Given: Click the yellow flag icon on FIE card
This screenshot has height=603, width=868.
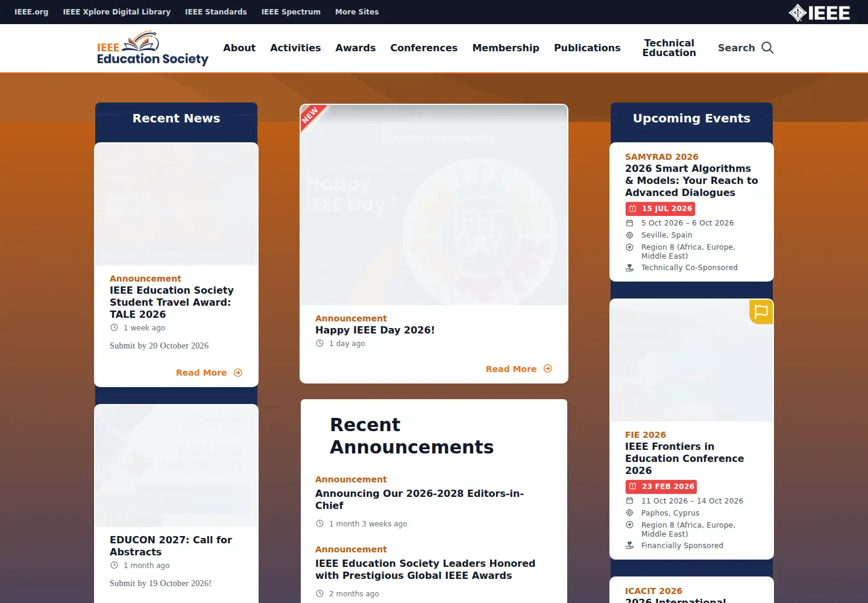Looking at the screenshot, I should [761, 312].
